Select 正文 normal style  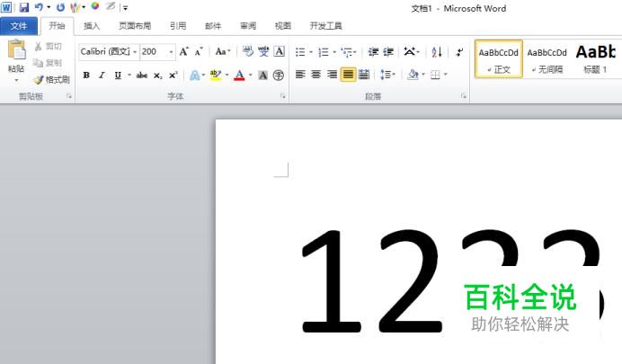(x=499, y=59)
